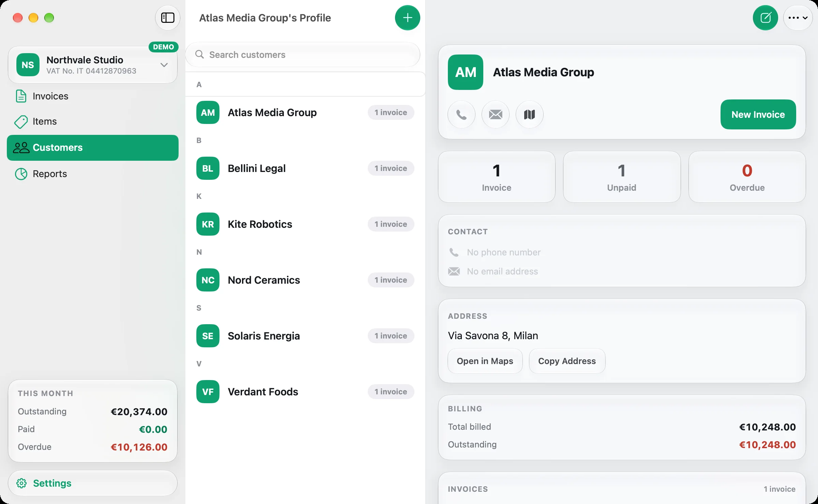Click the Total billed €10,248.00 value
The image size is (818, 504).
tap(768, 427)
